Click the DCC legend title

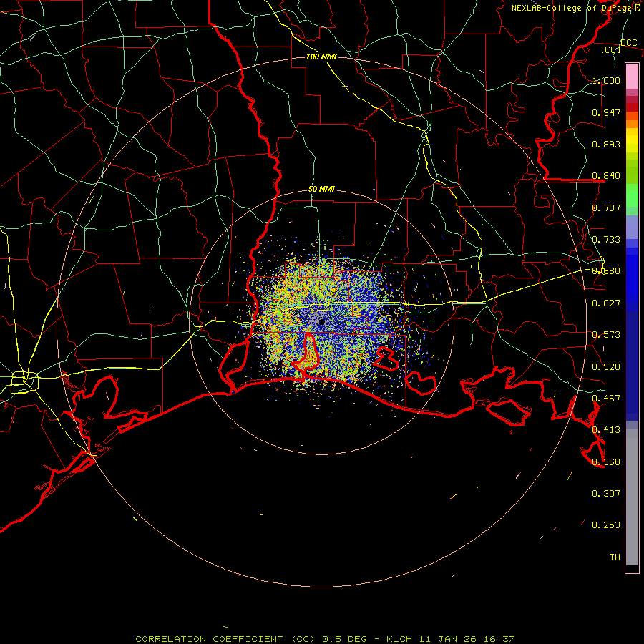628,43
